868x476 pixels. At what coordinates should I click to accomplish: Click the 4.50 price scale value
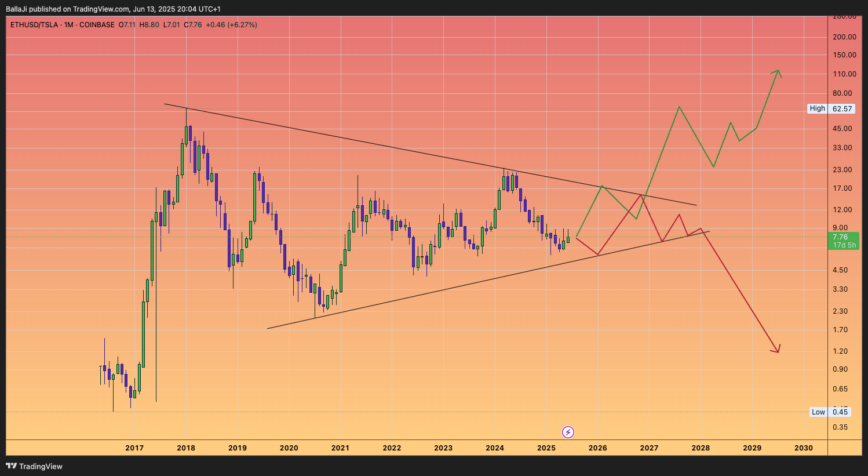tap(840, 270)
